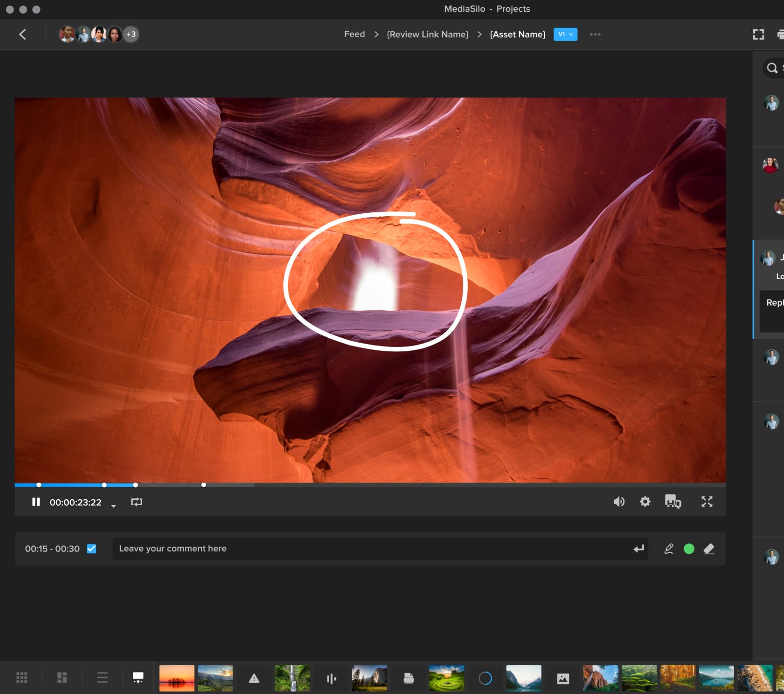Select the warning triangle asset

coord(254,678)
